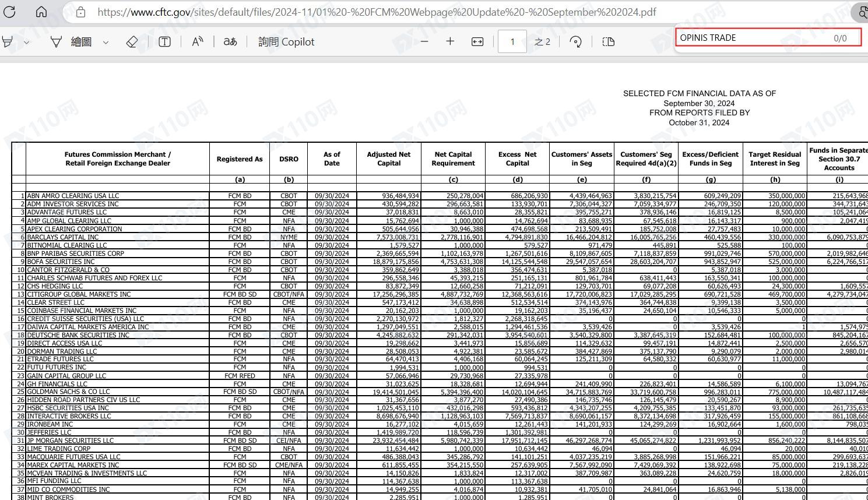Toggle Fit to width view
Screen dimensions: 868x500
click(x=477, y=42)
